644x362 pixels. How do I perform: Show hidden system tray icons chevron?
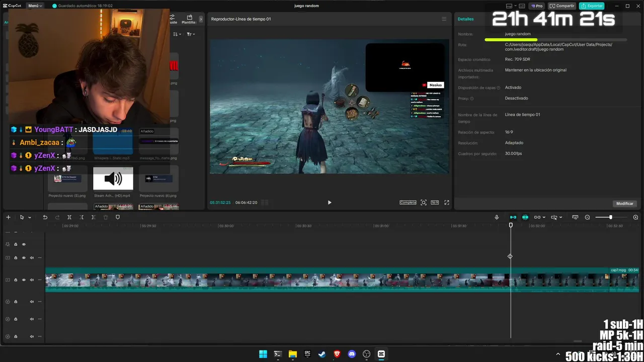557,354
